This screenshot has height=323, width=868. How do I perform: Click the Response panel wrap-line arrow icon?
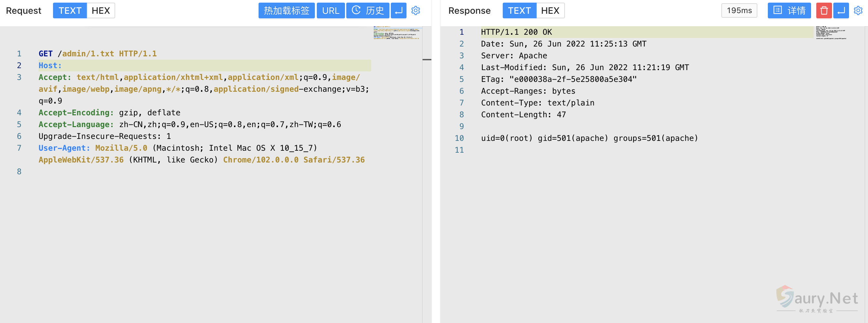pos(841,11)
